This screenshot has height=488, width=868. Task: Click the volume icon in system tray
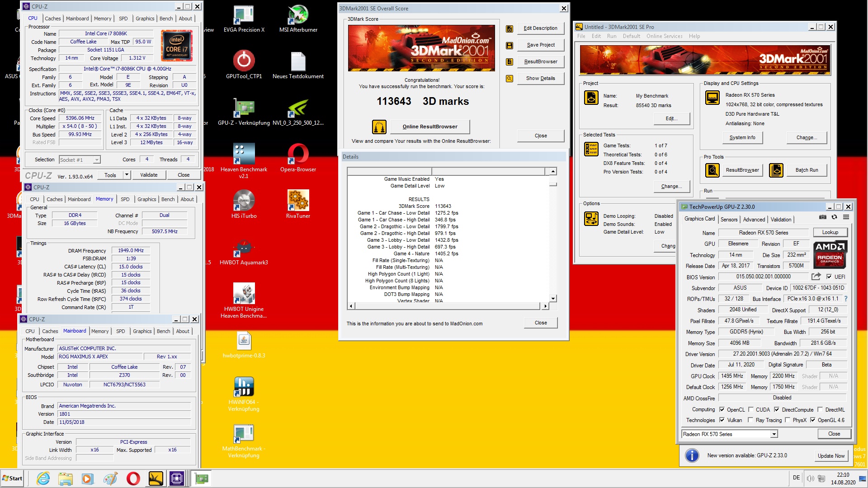(810, 478)
